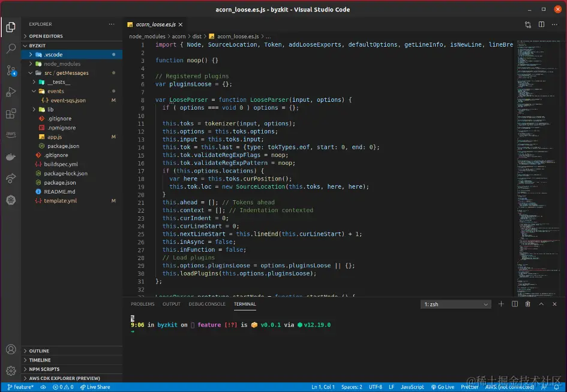The height and width of the screenshot is (392, 567).
Task: Click Go Live in status bar
Action: tap(443, 387)
